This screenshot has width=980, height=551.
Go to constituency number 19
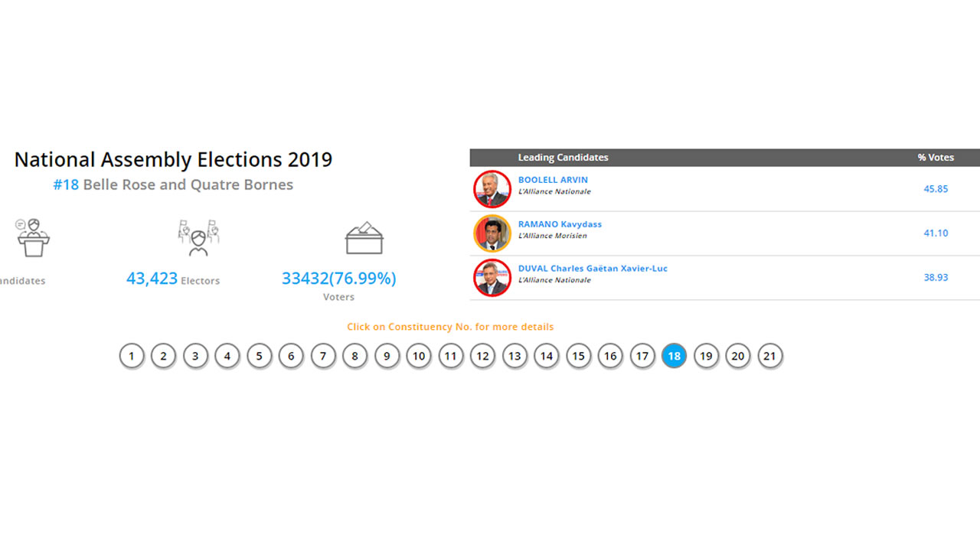tap(706, 356)
